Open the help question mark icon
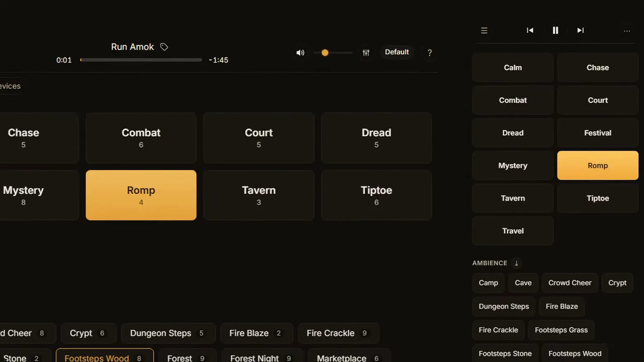The image size is (644, 362). tap(429, 53)
